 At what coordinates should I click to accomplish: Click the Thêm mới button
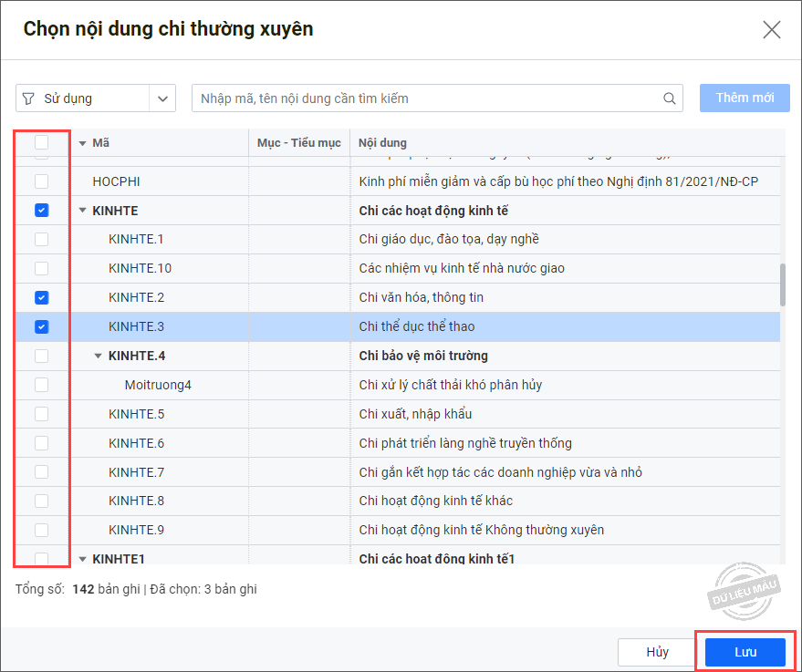tap(745, 98)
